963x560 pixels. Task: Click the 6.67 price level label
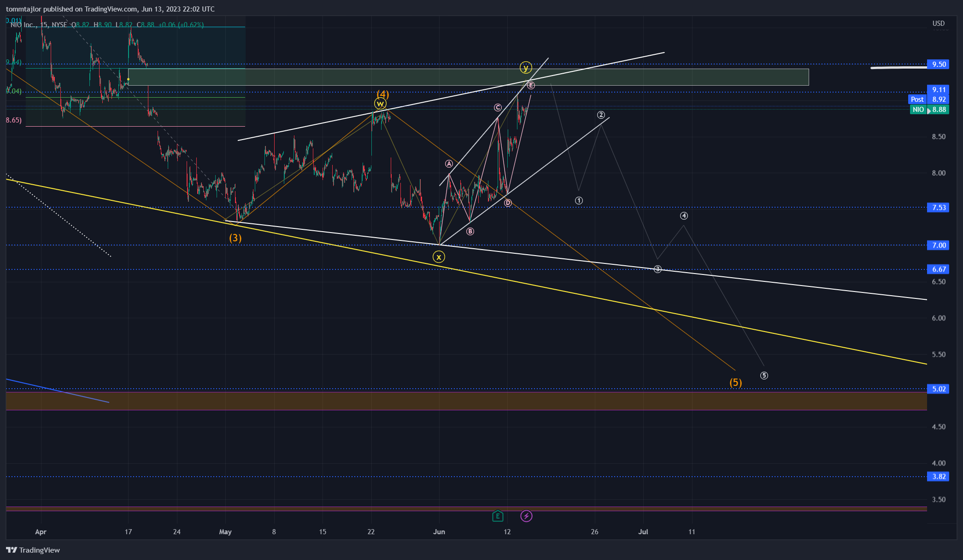tap(938, 269)
